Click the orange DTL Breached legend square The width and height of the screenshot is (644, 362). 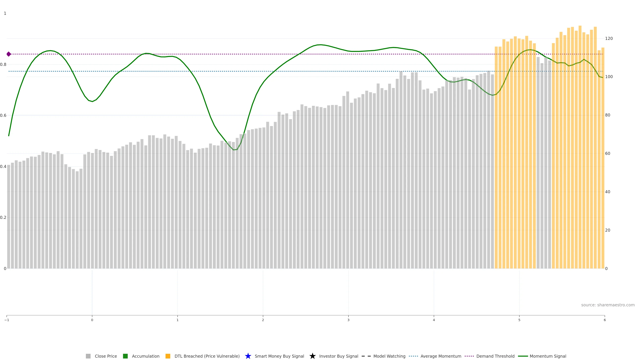168,356
